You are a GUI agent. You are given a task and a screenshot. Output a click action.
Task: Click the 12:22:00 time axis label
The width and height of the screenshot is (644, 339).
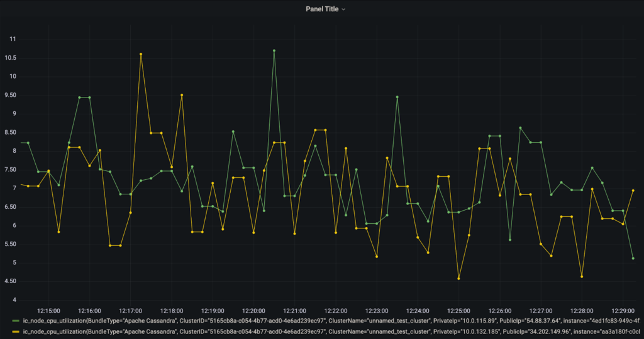tap(336, 311)
